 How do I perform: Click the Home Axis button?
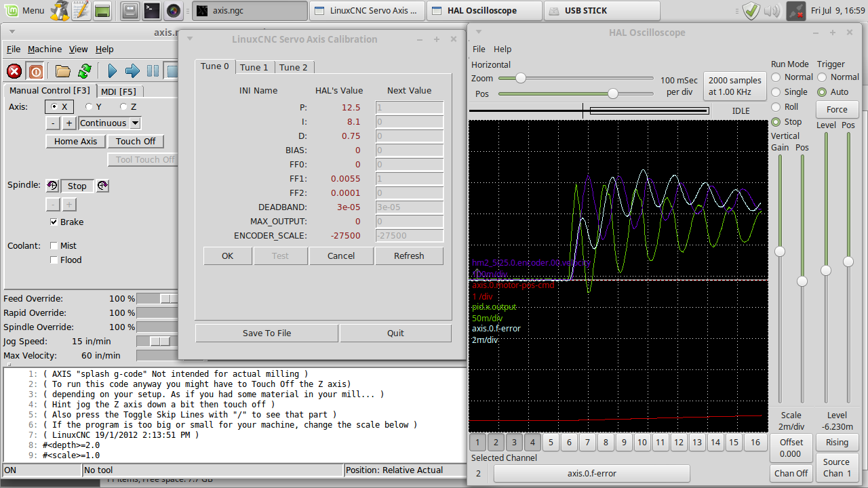click(75, 142)
